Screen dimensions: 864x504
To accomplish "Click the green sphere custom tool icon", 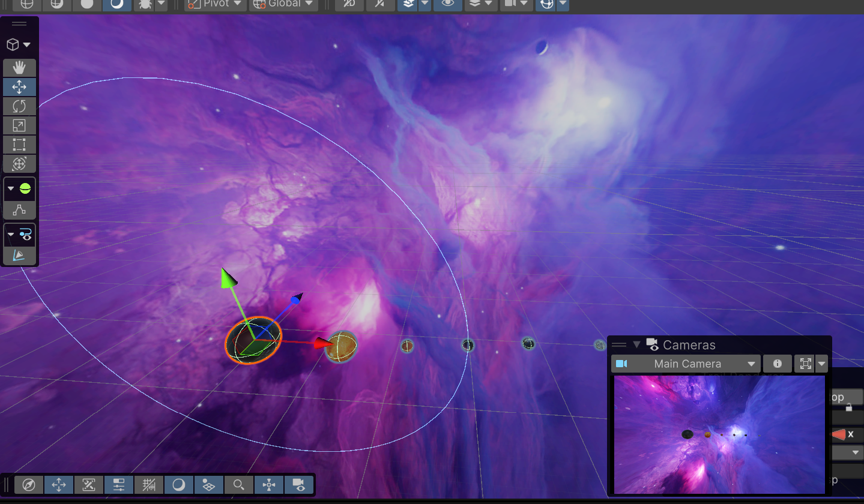I will [25, 188].
